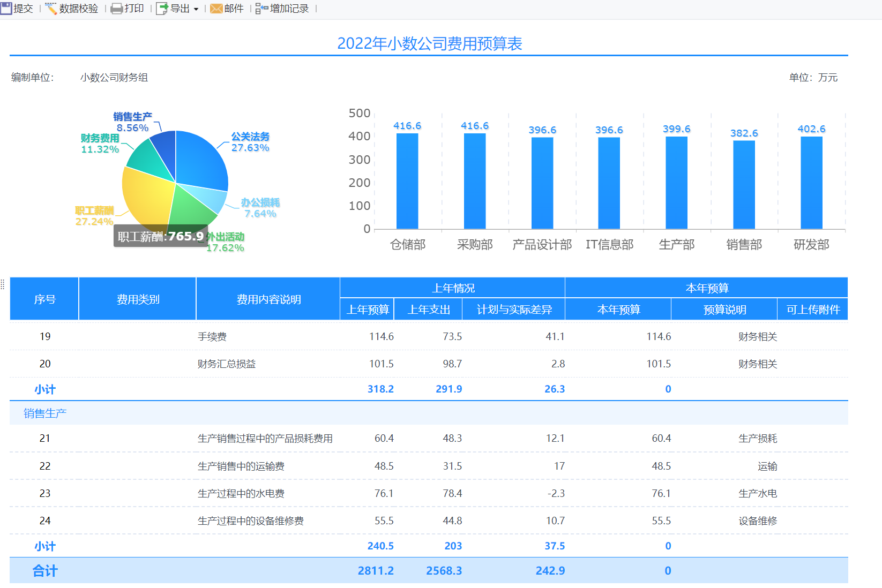The image size is (882, 588).
Task: Click the 邮件 envelope icon
Action: (216, 9)
